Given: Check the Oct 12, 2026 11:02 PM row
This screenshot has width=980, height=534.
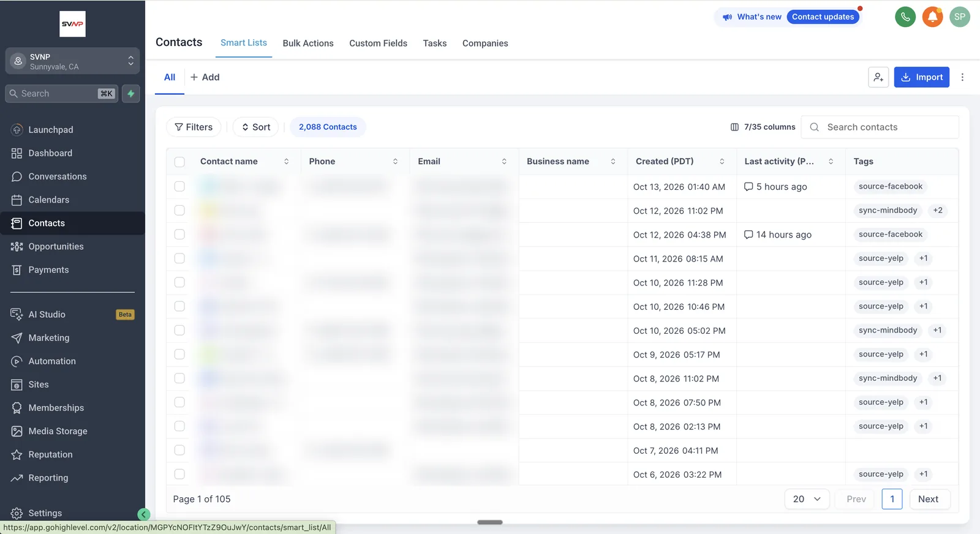Looking at the screenshot, I should tap(179, 210).
